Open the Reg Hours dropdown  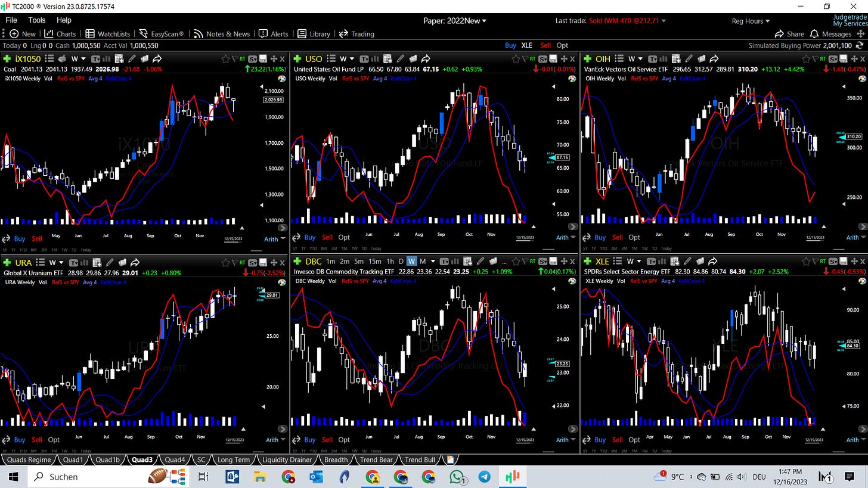pos(751,21)
